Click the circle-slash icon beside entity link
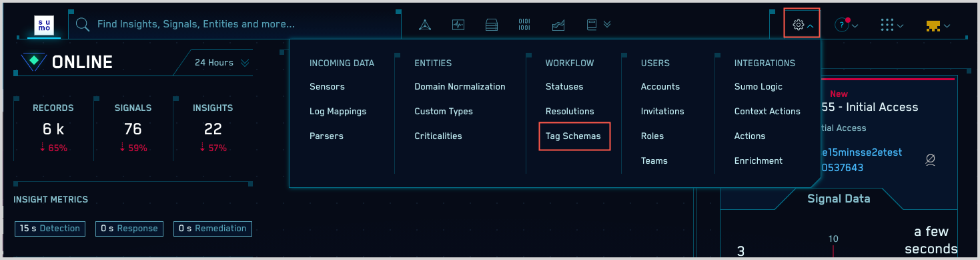980x260 pixels. pos(930,160)
